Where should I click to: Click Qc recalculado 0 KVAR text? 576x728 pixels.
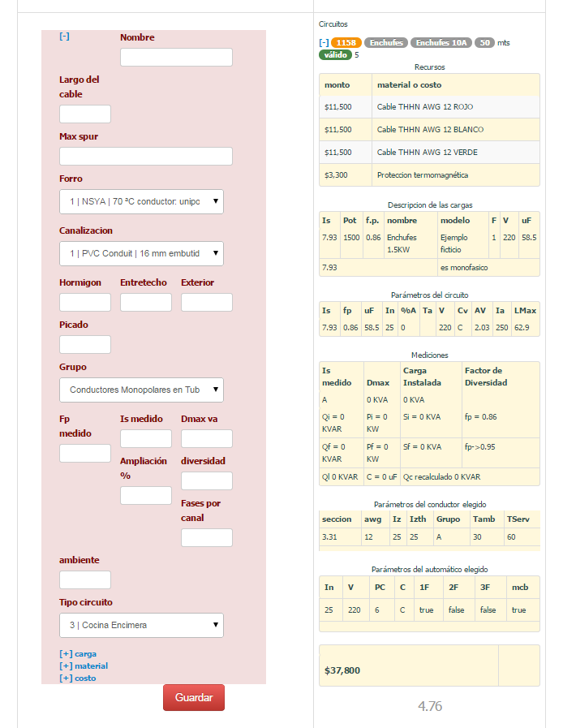point(441,477)
